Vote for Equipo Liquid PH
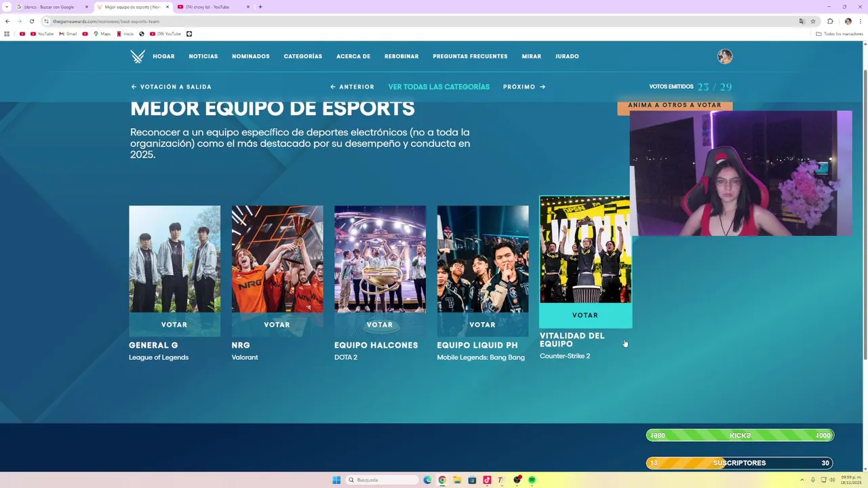The image size is (868, 488). point(482,325)
